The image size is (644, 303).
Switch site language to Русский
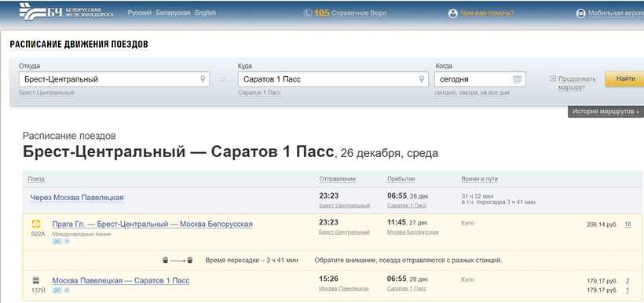pos(140,13)
